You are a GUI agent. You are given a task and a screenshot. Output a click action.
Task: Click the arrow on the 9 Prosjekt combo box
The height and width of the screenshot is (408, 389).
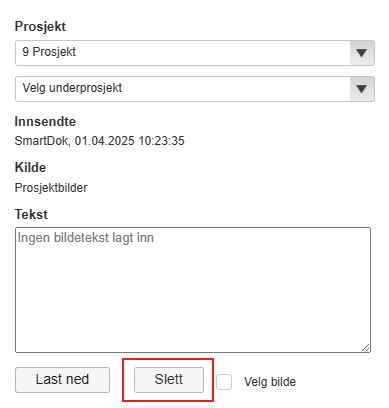pos(362,53)
